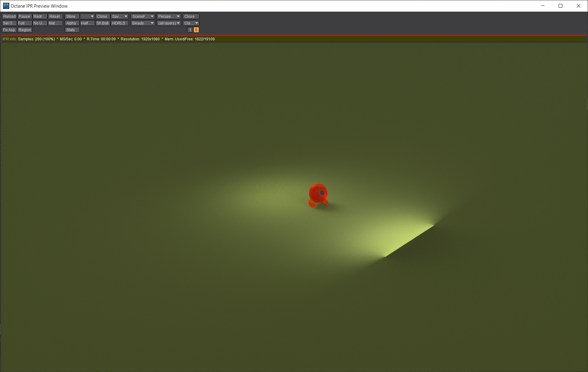Reset the render with Reset button

click(x=55, y=17)
